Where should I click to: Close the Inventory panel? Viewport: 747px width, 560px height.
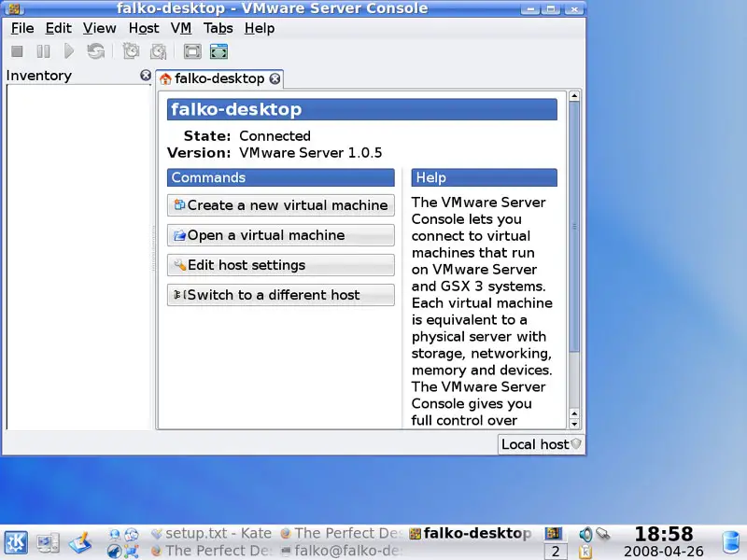(146, 76)
